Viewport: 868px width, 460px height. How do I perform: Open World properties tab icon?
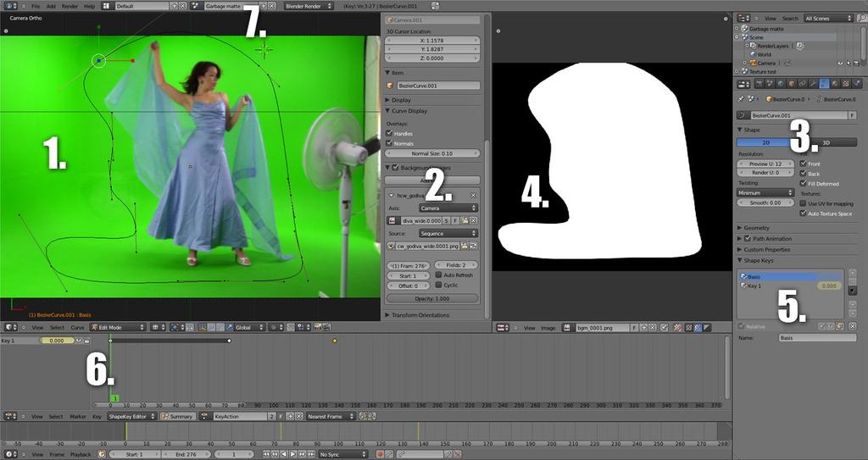pos(781,84)
